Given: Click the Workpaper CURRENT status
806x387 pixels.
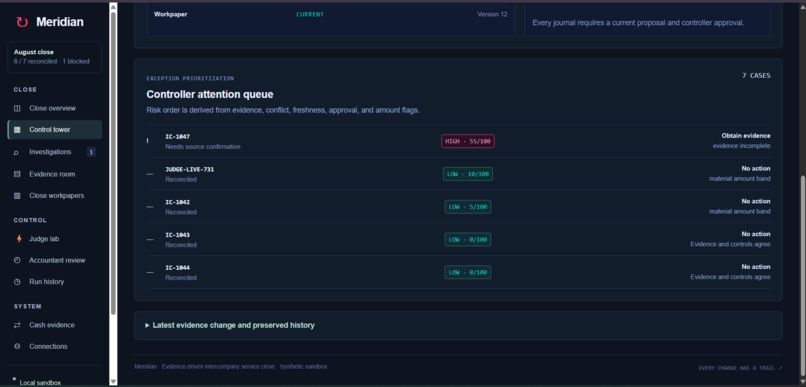Looking at the screenshot, I should [310, 14].
